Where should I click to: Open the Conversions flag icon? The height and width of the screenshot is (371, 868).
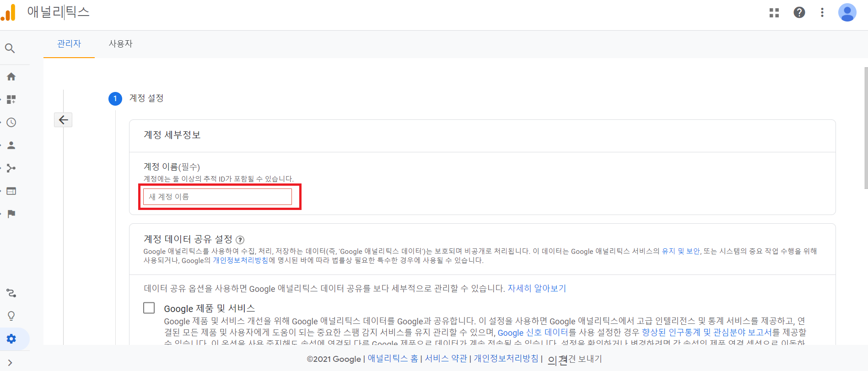click(x=11, y=214)
